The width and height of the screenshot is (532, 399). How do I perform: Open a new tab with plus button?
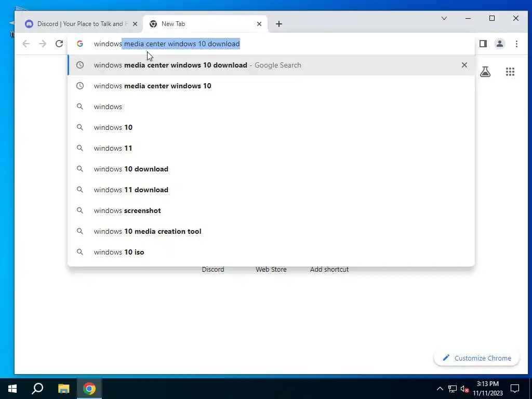(279, 24)
